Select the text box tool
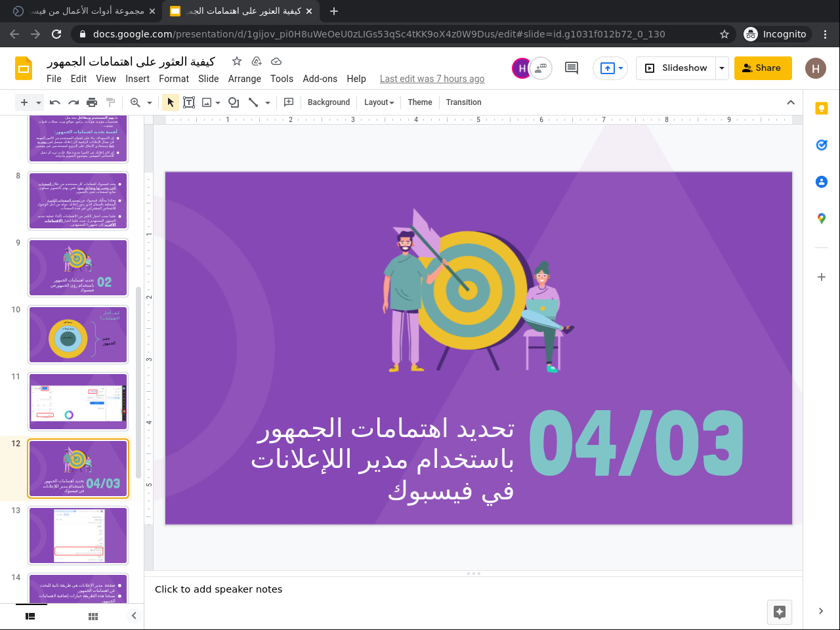 pos(189,102)
